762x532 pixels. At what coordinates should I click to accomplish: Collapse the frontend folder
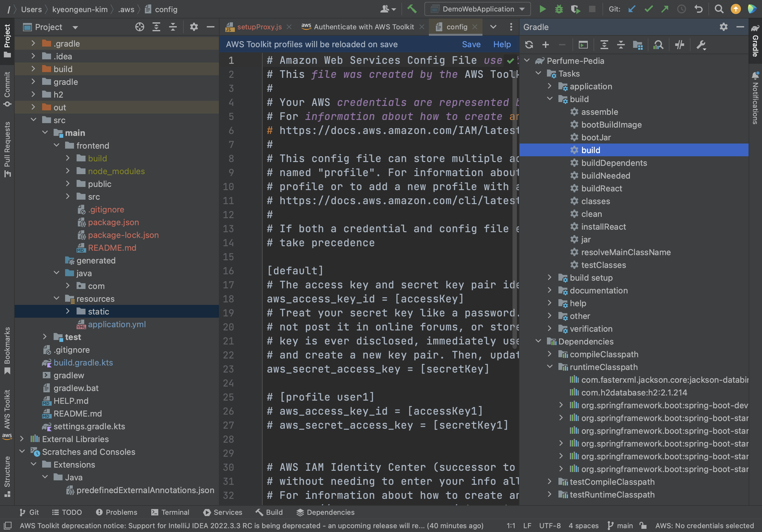point(57,145)
